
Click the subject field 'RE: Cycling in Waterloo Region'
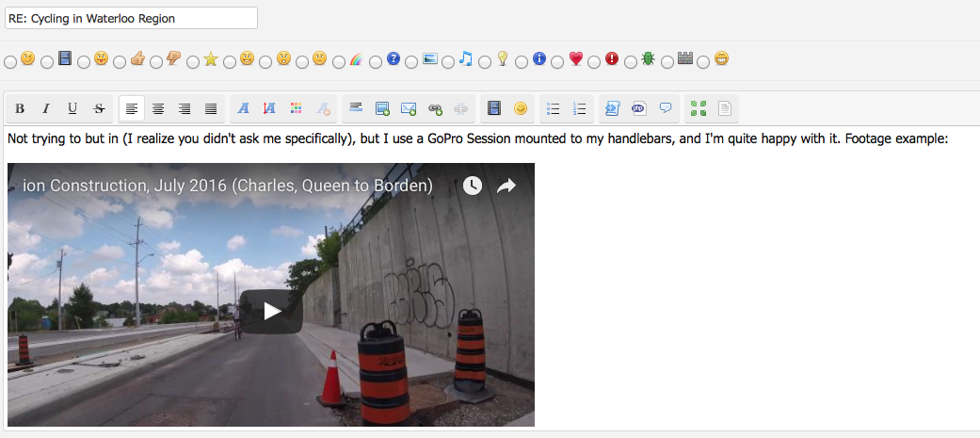point(131,18)
